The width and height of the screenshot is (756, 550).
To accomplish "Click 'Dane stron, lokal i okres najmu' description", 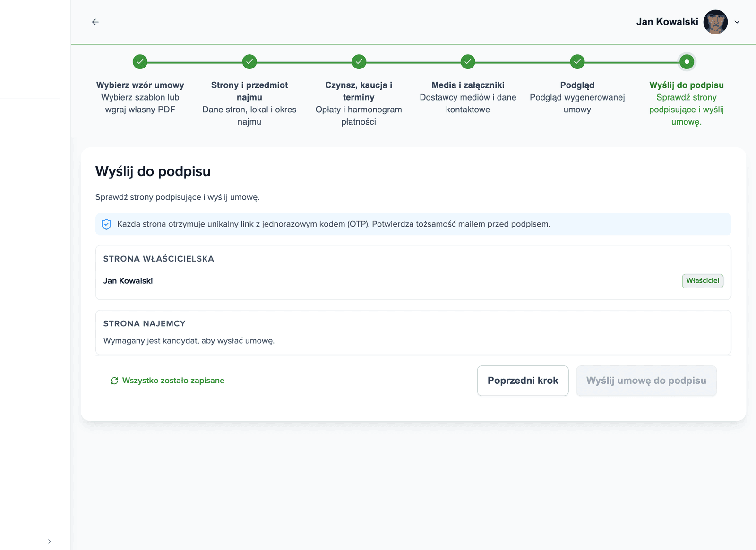I will pyautogui.click(x=249, y=116).
